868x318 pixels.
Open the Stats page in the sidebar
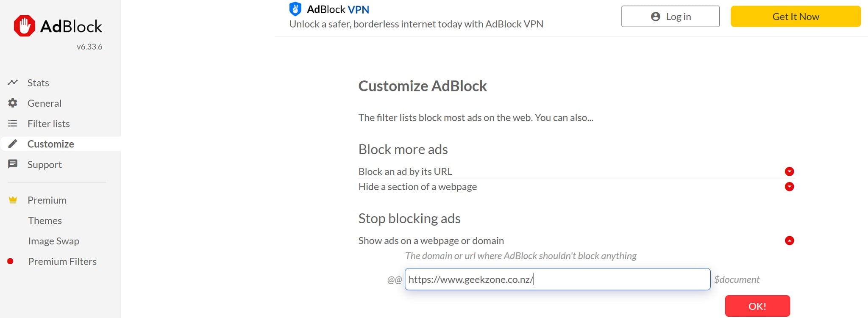(x=38, y=83)
